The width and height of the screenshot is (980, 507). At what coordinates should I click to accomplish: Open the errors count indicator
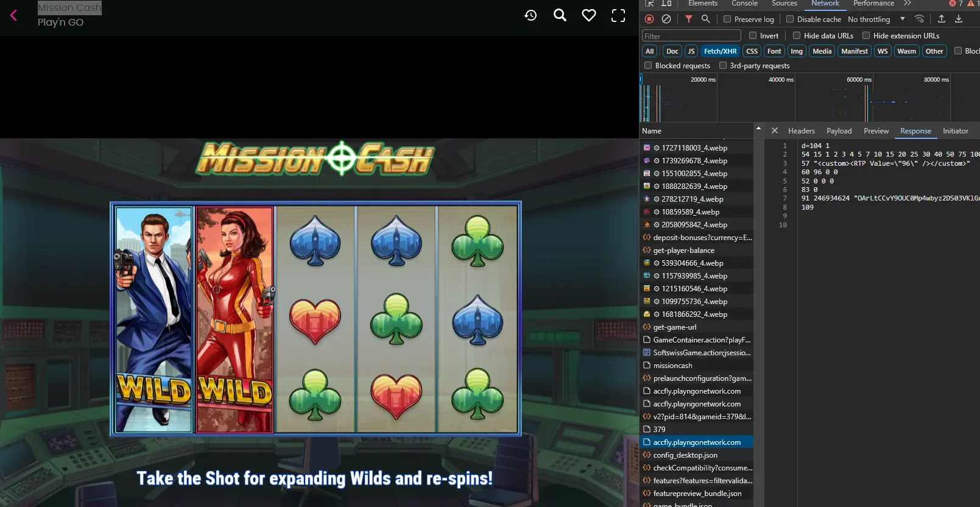(x=956, y=4)
